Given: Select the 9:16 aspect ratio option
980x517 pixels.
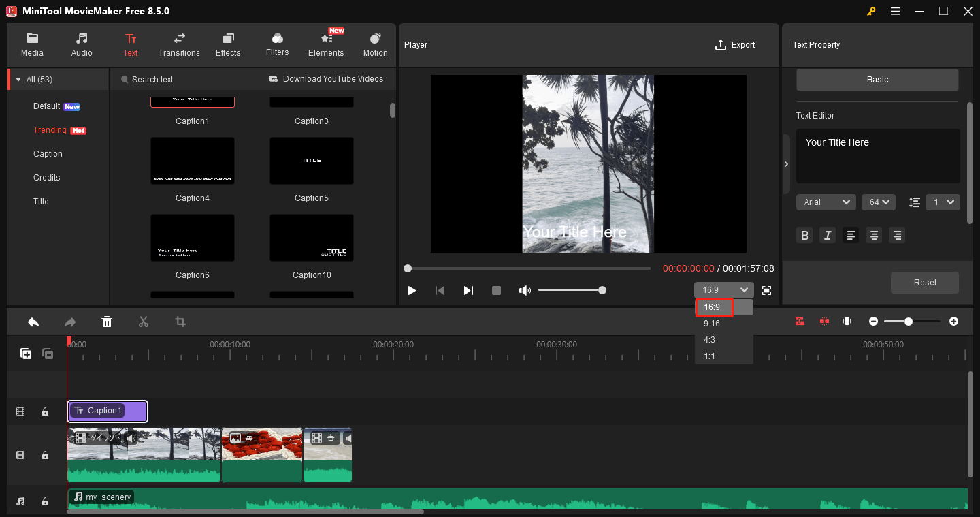Looking at the screenshot, I should tap(712, 324).
